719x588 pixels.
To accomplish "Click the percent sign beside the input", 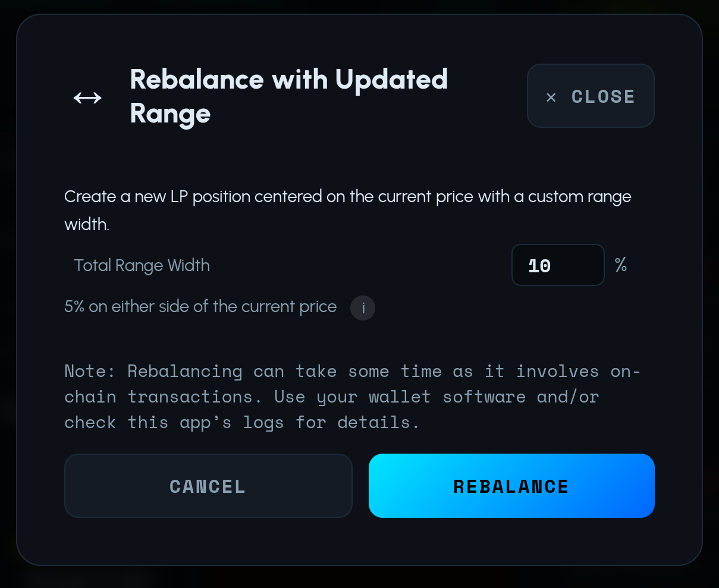I will pyautogui.click(x=621, y=265).
